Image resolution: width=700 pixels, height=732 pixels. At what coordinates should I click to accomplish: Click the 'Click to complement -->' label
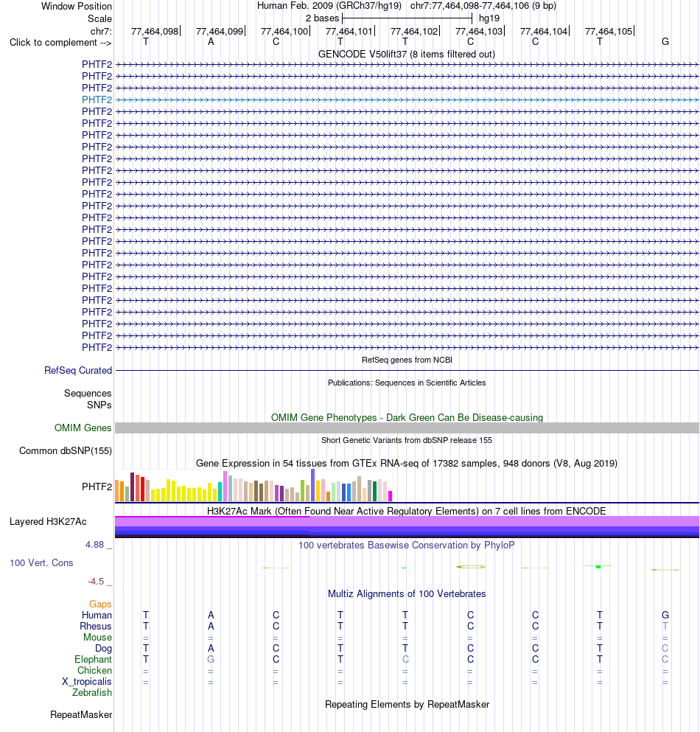pyautogui.click(x=60, y=43)
